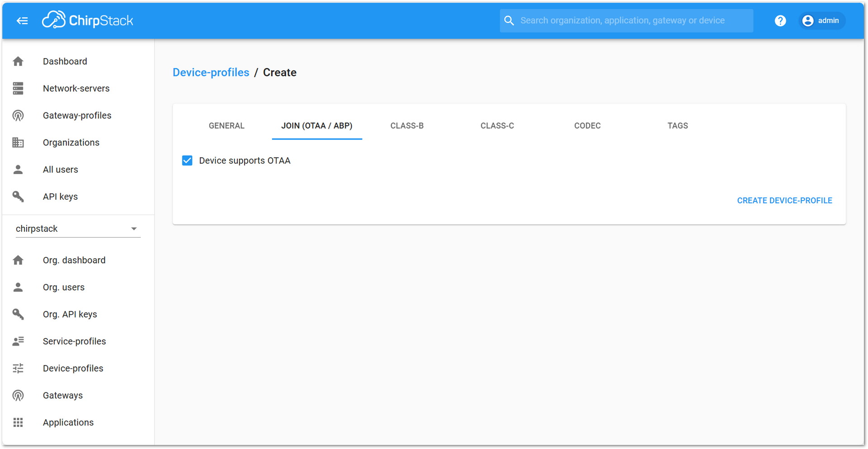Go to Service-profiles in the sidebar
This screenshot has height=449, width=868.
[74, 341]
